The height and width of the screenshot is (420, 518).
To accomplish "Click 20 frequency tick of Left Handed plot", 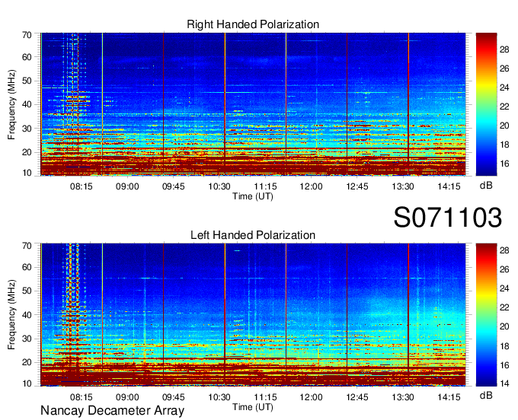I will point(27,362).
